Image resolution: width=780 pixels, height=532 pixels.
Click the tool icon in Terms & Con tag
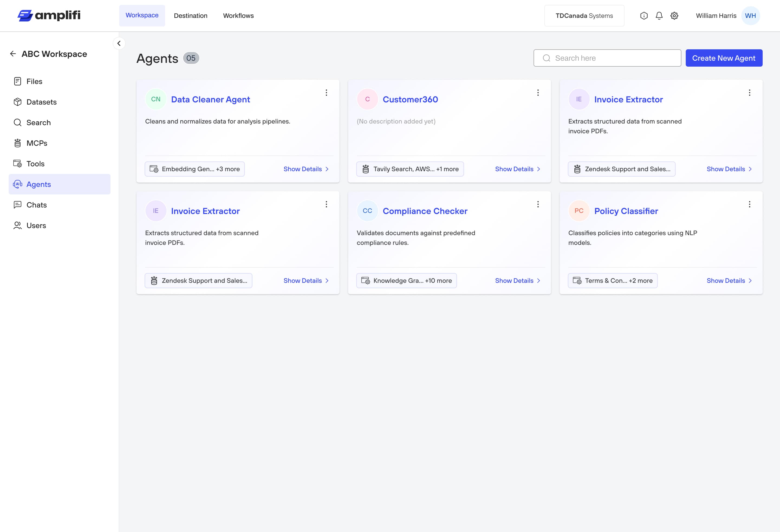click(x=577, y=281)
